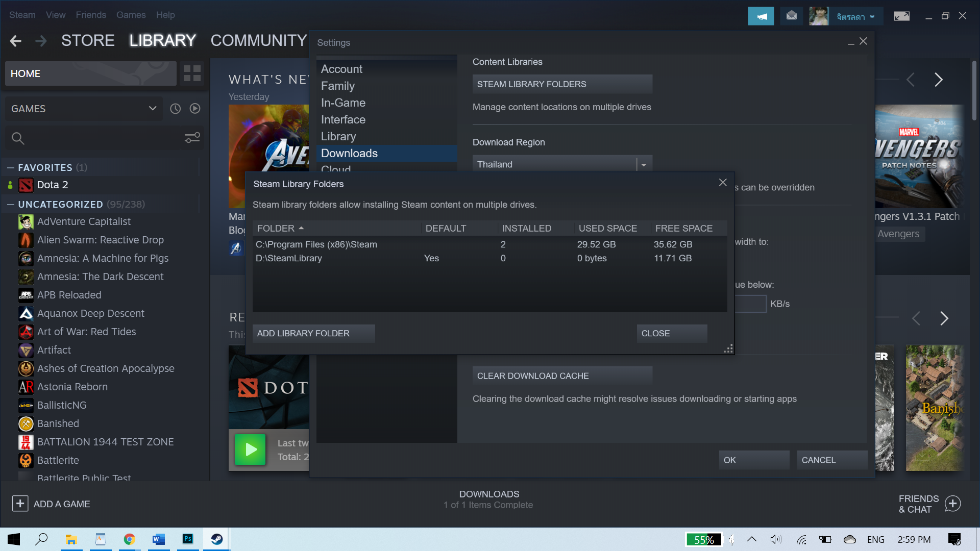Open the username account dropdown
This screenshot has width=980, height=551.
[855, 17]
